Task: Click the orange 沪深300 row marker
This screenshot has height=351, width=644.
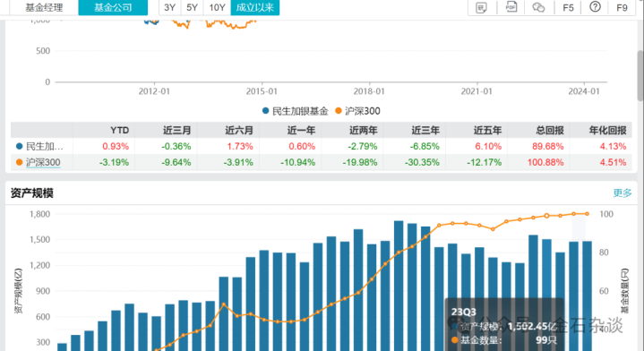Action: pos(20,163)
